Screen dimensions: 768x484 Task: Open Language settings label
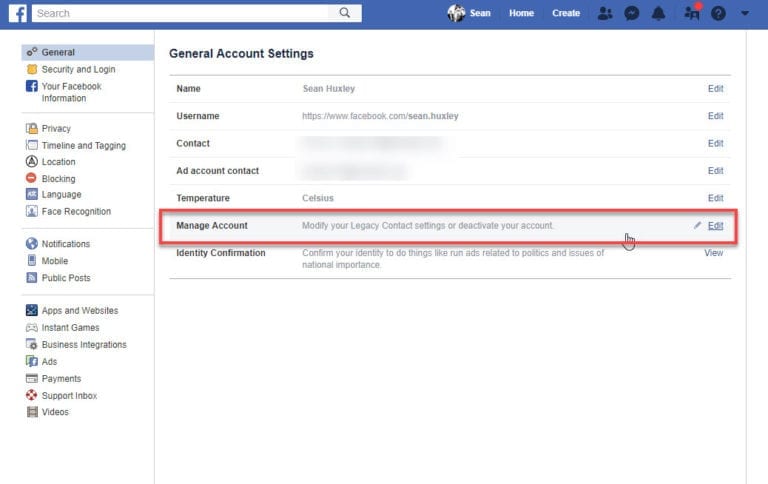click(62, 194)
